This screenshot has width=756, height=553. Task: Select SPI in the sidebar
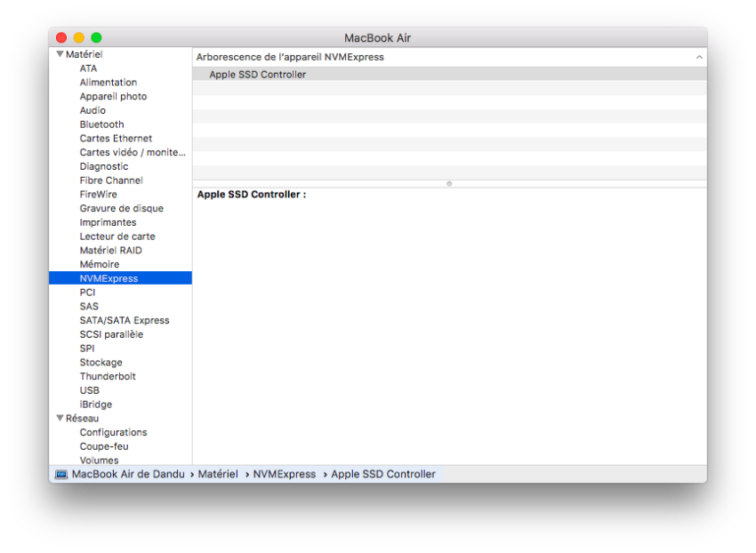coord(87,349)
